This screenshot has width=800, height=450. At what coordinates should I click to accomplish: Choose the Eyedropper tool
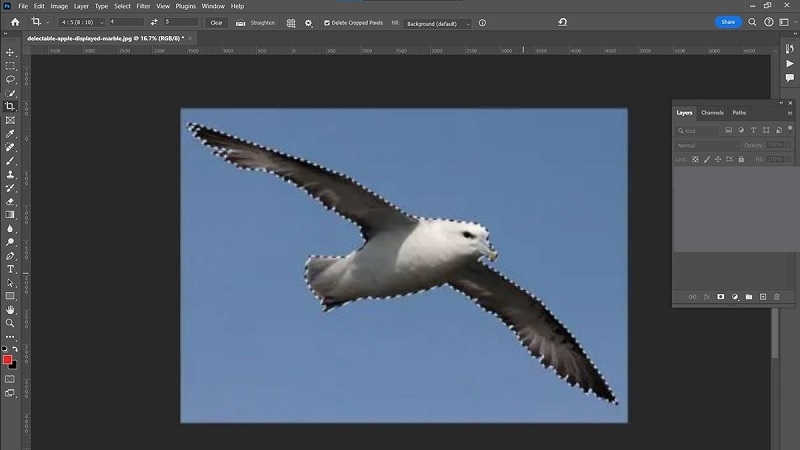point(10,134)
